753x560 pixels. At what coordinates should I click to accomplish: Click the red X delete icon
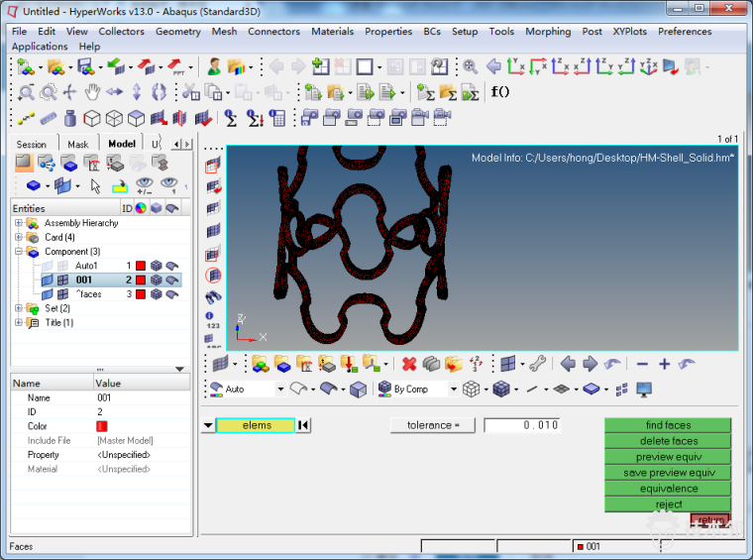tap(409, 364)
